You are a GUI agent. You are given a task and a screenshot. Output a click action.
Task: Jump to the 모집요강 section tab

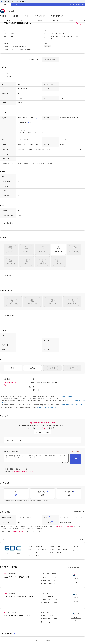[x=8, y=20]
